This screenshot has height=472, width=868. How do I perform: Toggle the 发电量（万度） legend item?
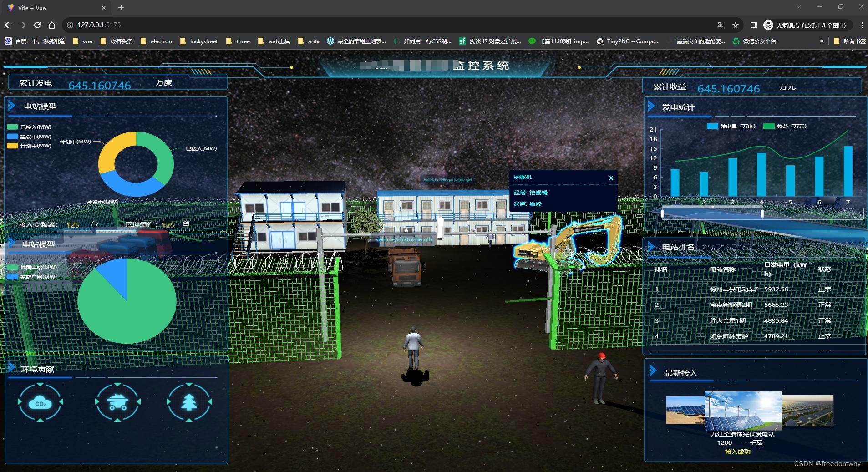[731, 126]
